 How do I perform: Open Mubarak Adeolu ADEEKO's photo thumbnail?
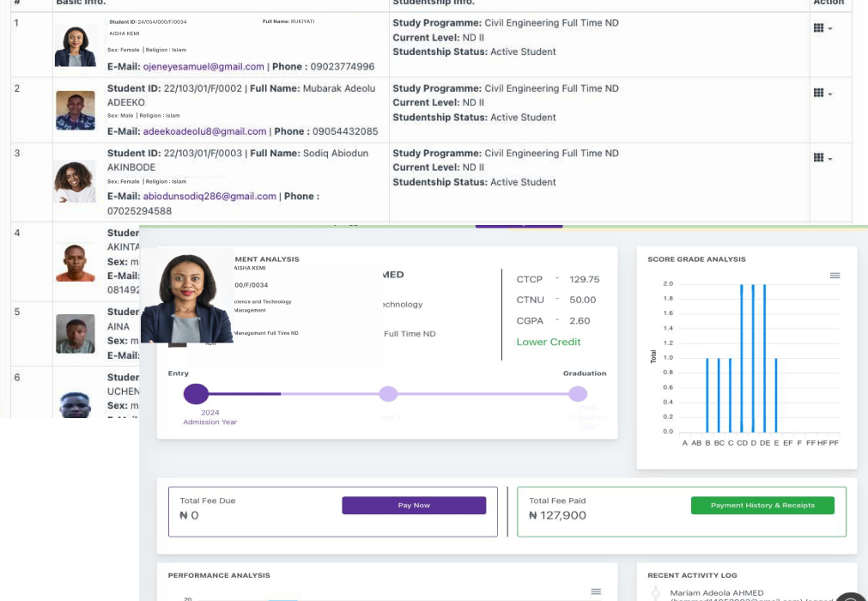pyautogui.click(x=76, y=111)
